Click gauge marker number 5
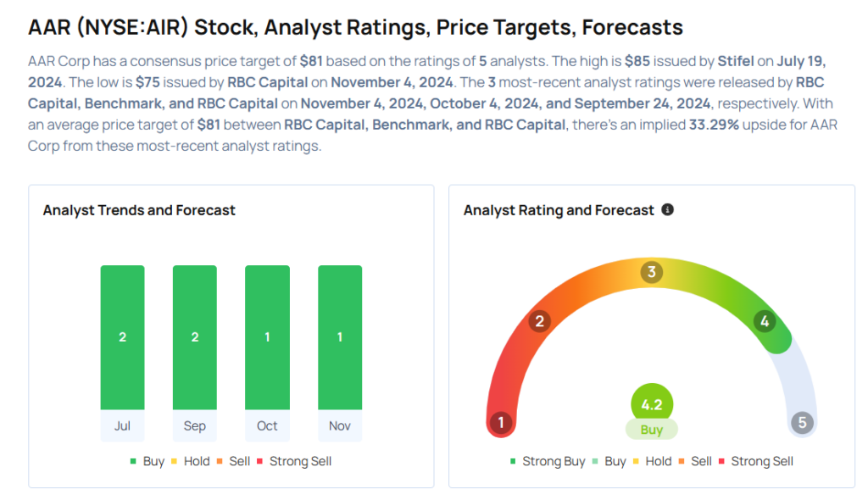 coord(801,422)
